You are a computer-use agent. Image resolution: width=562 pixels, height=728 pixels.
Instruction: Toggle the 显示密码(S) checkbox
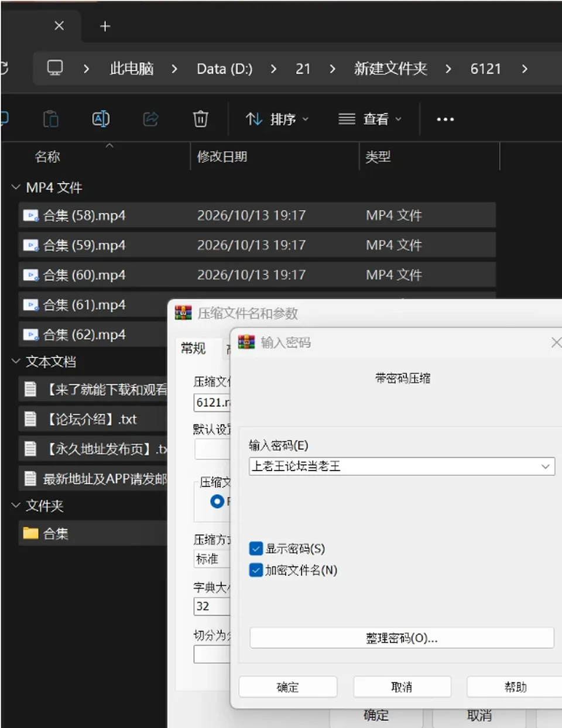tap(256, 548)
